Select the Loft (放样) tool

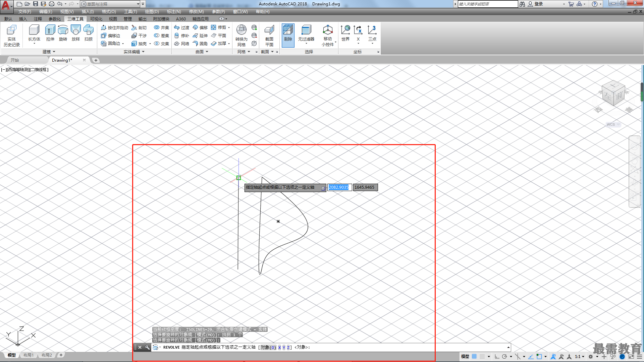[76, 34]
